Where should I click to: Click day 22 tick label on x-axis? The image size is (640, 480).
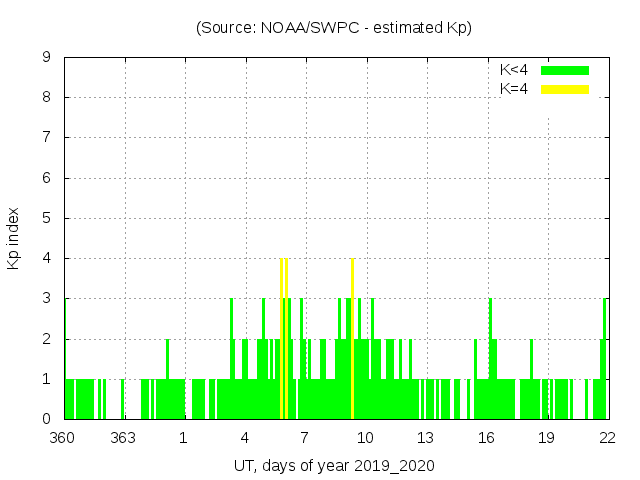point(606,438)
